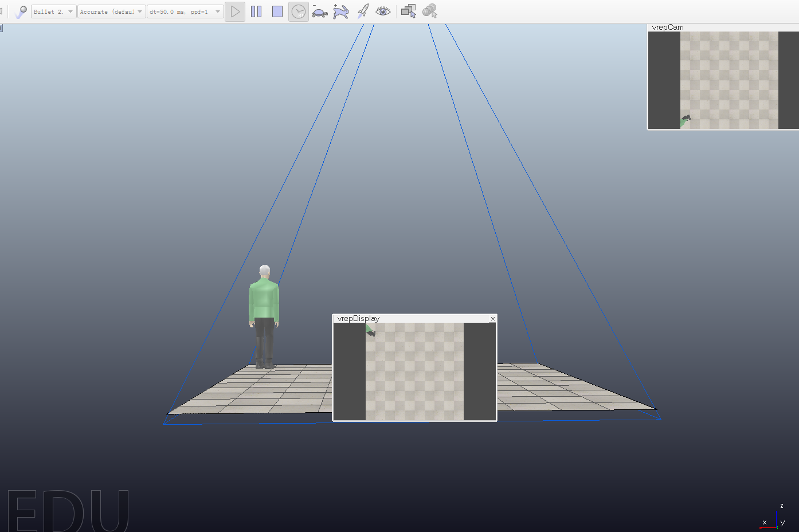Viewport: 799px width, 532px height.
Task: Speed up simulation with rabbit icon
Action: (x=341, y=11)
